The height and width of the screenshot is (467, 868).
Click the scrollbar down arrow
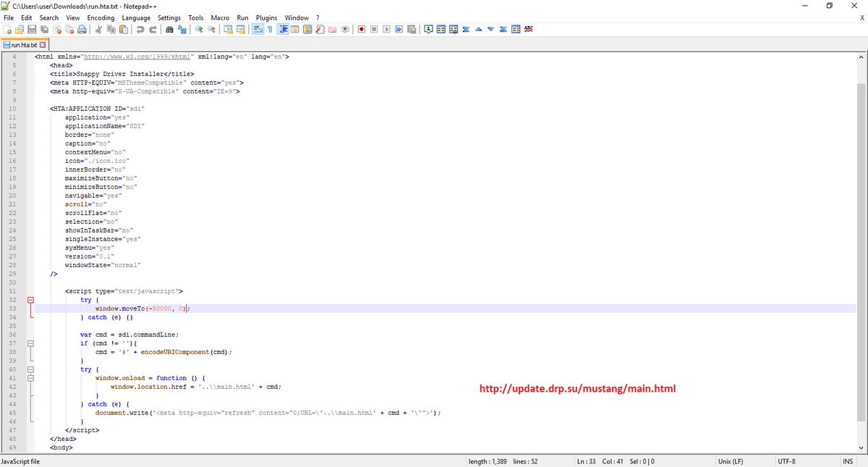pyautogui.click(x=861, y=448)
